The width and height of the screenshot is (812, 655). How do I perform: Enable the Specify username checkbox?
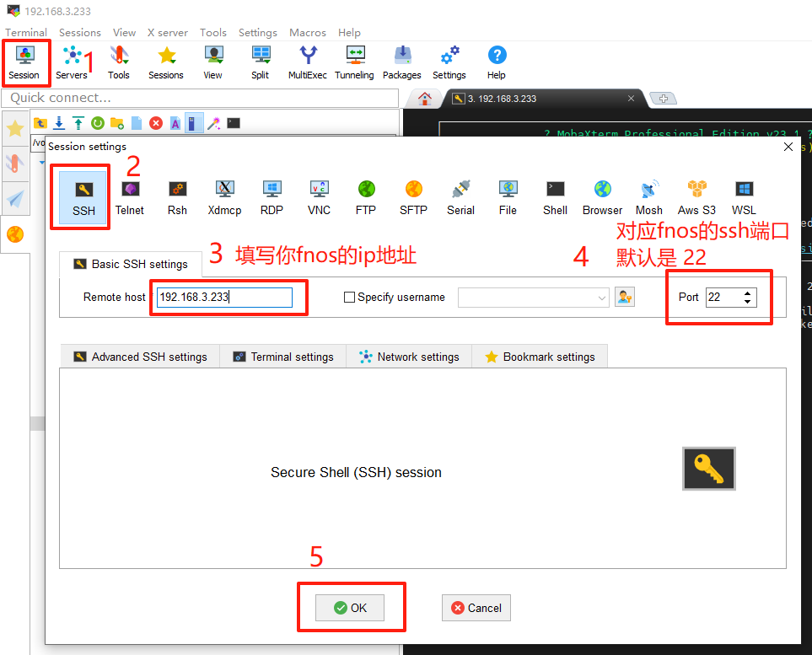coord(350,298)
